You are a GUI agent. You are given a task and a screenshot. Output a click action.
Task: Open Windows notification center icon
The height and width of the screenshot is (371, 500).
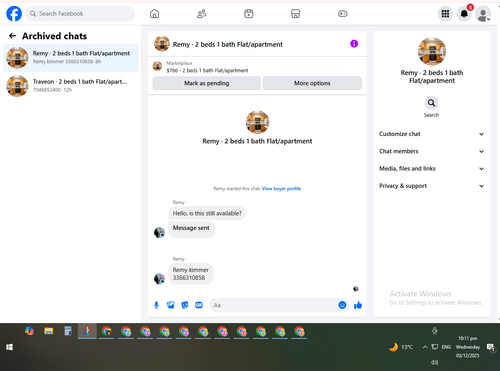(x=491, y=347)
